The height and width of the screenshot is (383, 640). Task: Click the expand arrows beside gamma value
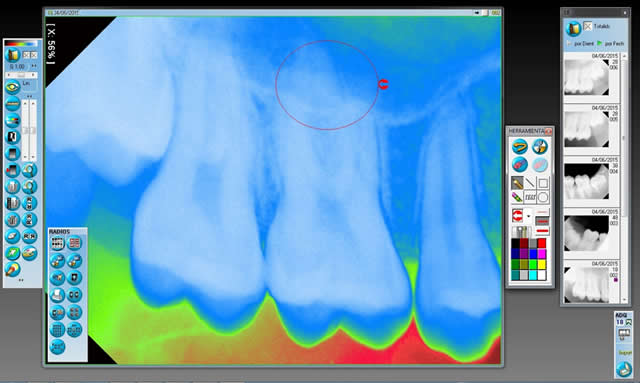pyautogui.click(x=34, y=66)
